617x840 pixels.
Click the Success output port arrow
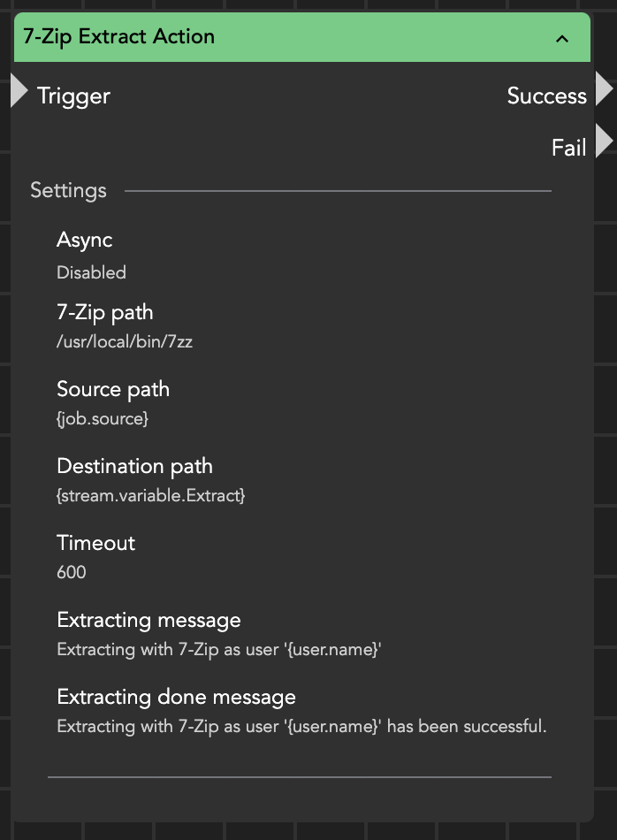click(605, 90)
